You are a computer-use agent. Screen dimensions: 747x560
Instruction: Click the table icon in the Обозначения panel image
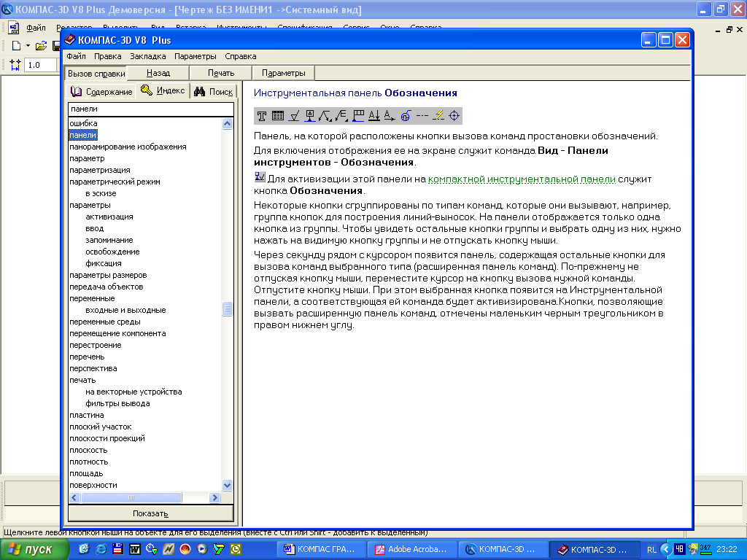click(x=278, y=116)
